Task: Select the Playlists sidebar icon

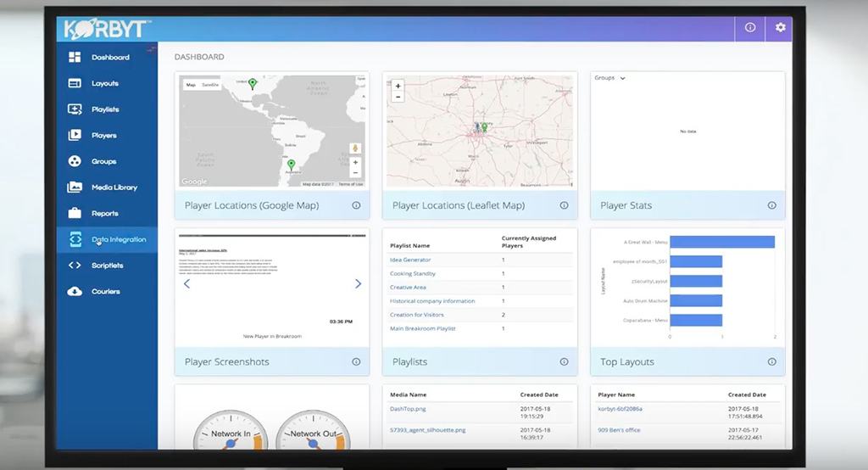Action: tap(75, 109)
